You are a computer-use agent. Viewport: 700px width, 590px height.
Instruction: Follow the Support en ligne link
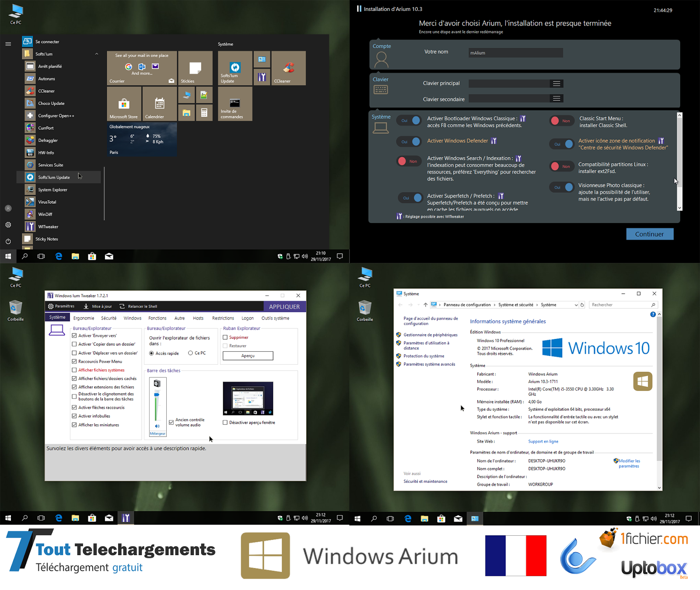point(543,442)
